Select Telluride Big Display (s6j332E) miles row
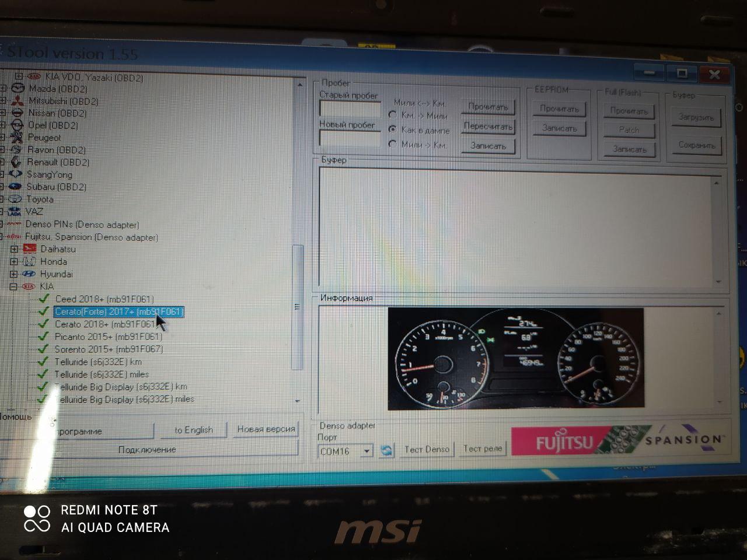The height and width of the screenshot is (560, 747). click(x=124, y=400)
